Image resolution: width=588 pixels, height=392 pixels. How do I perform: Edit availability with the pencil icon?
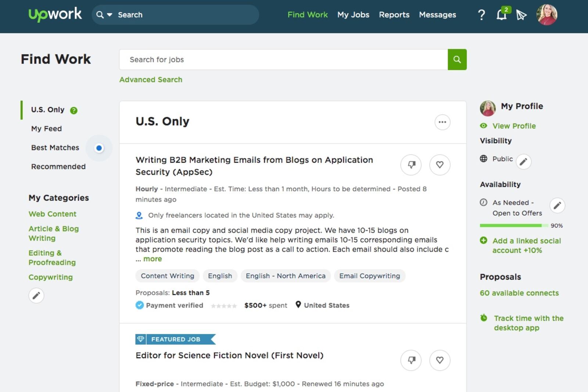click(557, 205)
